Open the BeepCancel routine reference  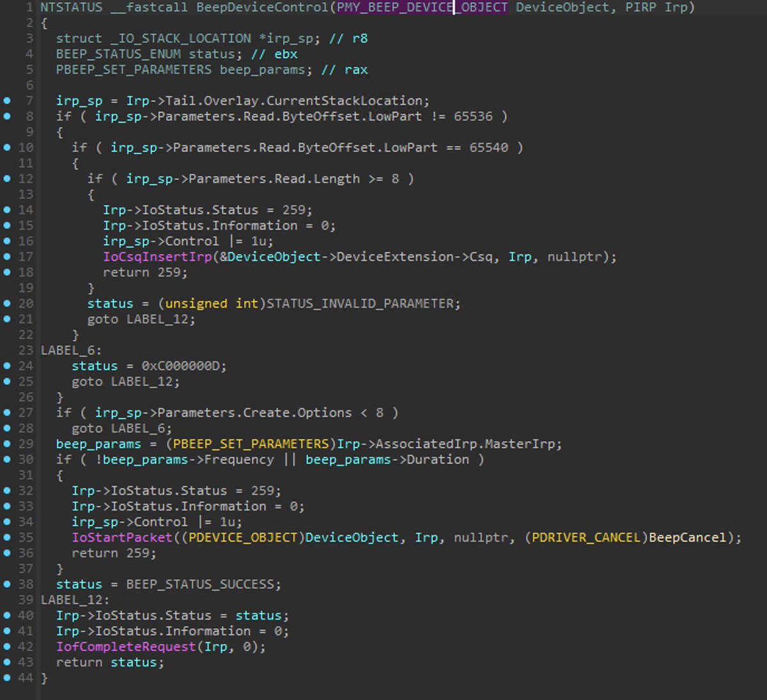click(688, 537)
